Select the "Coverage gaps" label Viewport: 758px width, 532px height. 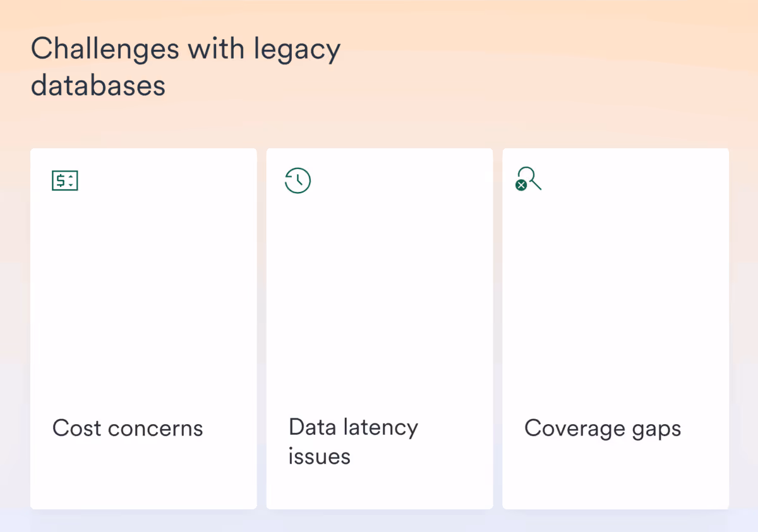pyautogui.click(x=603, y=429)
